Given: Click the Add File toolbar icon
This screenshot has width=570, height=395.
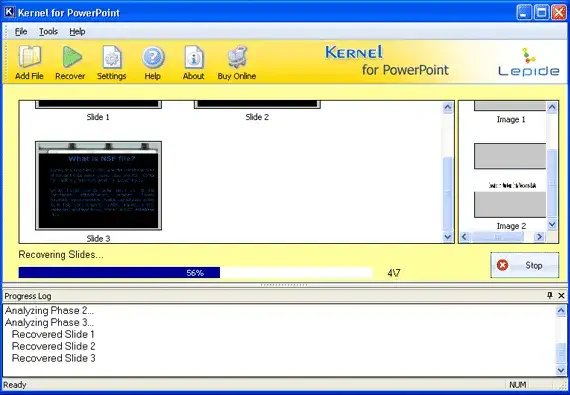Looking at the screenshot, I should tap(29, 62).
